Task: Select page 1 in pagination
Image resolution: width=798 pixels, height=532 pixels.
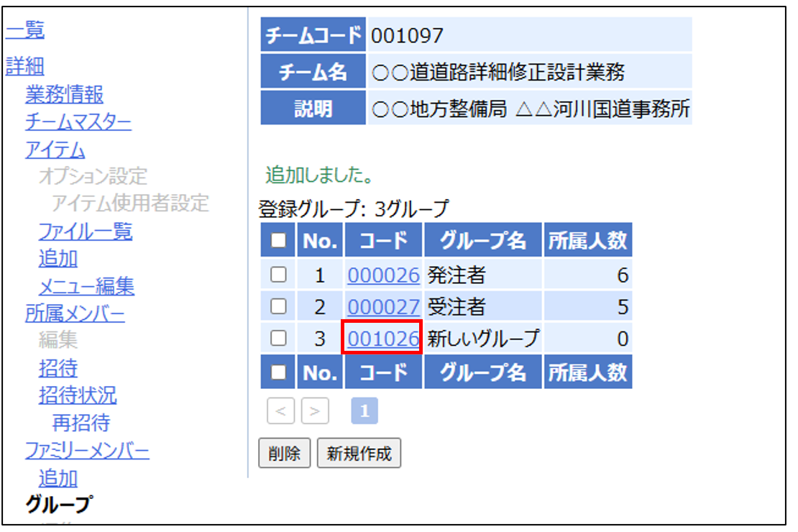Action: click(x=364, y=411)
